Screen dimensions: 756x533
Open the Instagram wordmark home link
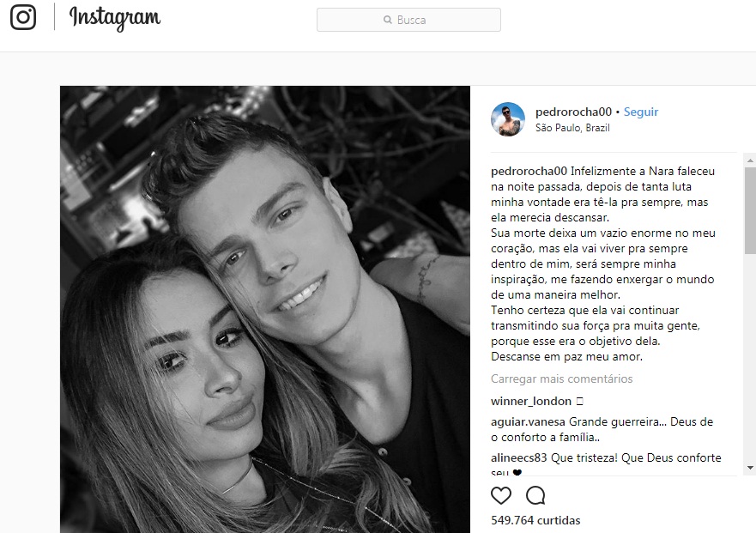click(115, 18)
